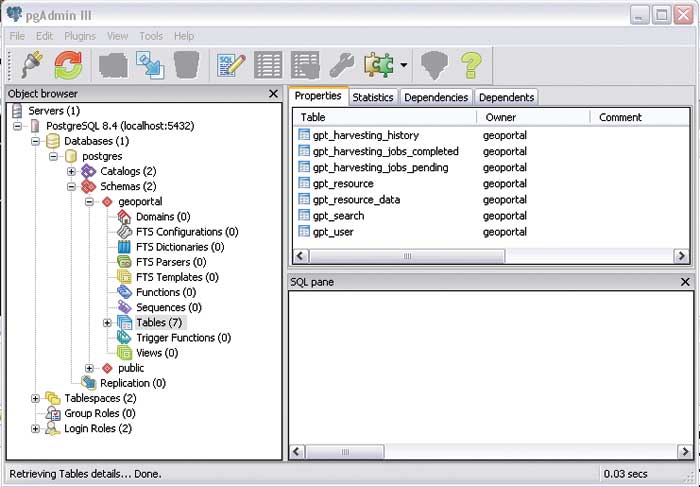The image size is (700, 487).
Task: Open the Plugins menu
Action: pos(80,36)
